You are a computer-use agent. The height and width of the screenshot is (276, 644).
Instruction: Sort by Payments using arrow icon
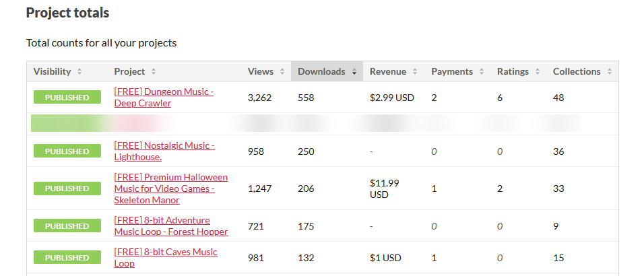(x=482, y=71)
